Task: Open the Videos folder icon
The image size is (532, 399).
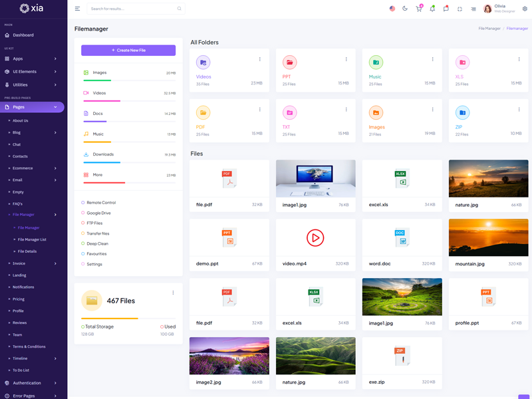Action: point(203,63)
